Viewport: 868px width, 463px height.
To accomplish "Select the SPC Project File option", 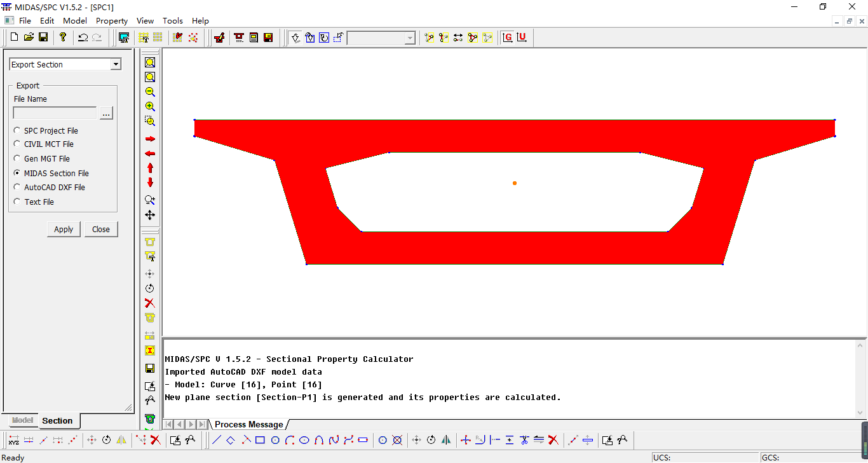I will click(17, 130).
